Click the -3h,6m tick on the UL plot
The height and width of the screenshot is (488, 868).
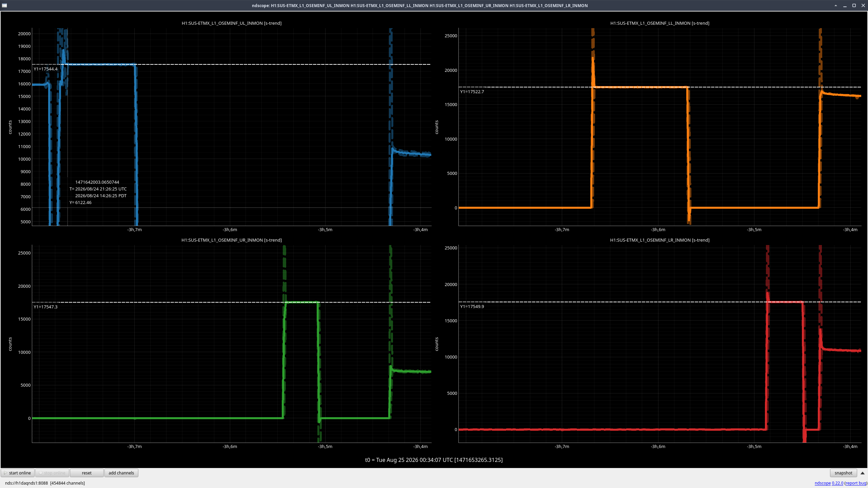click(x=230, y=229)
